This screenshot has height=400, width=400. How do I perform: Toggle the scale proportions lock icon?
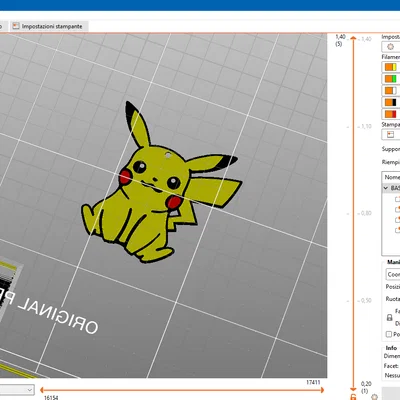(x=389, y=317)
